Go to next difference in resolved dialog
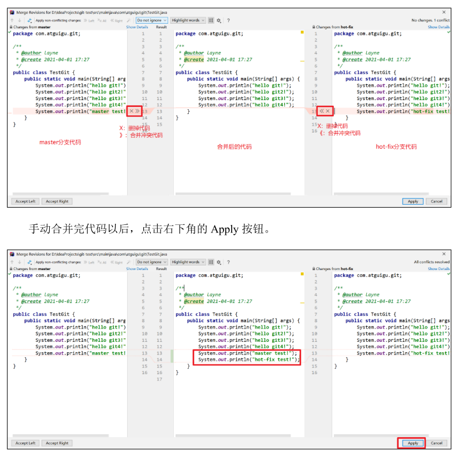This screenshot has width=476, height=458. click(20, 262)
